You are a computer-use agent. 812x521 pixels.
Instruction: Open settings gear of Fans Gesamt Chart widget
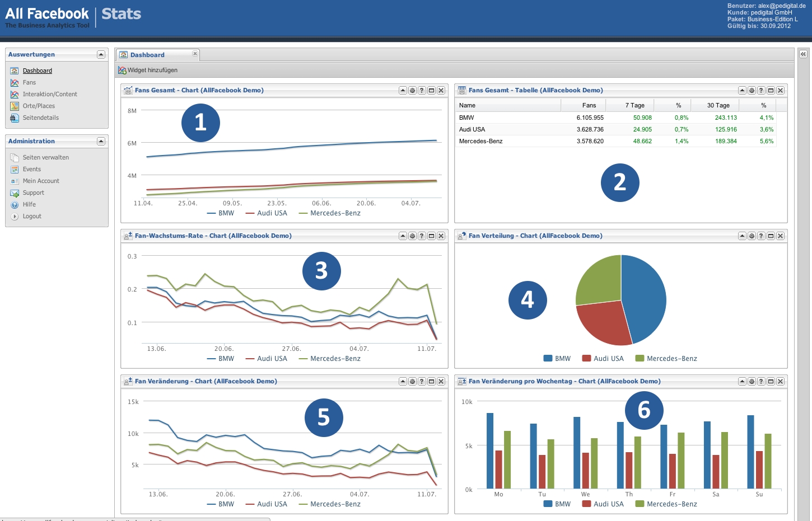tap(412, 90)
